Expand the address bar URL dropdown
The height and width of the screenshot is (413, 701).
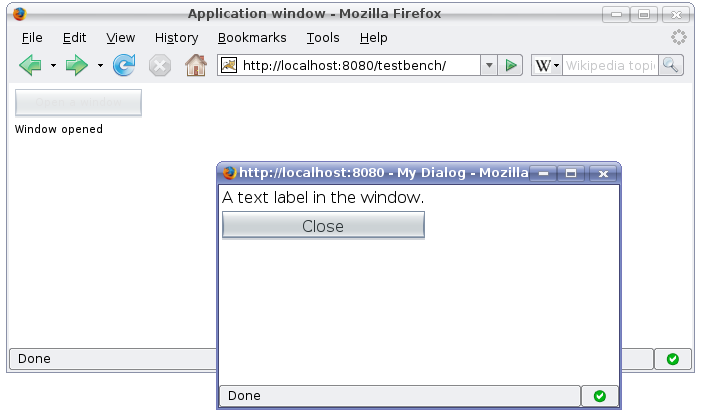[x=489, y=66]
